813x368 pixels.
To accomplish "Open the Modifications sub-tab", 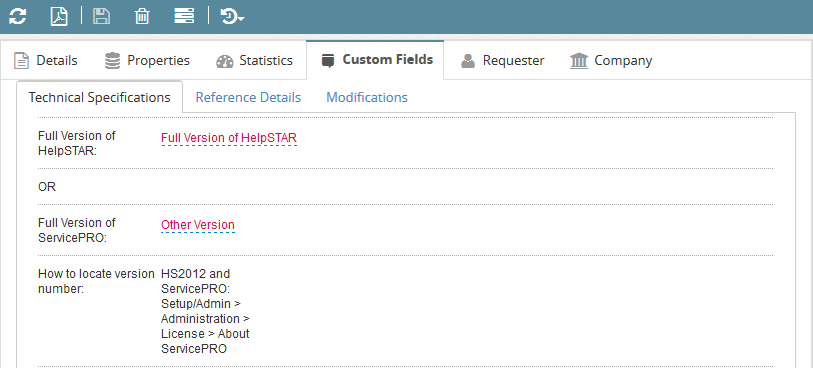I will coord(367,97).
